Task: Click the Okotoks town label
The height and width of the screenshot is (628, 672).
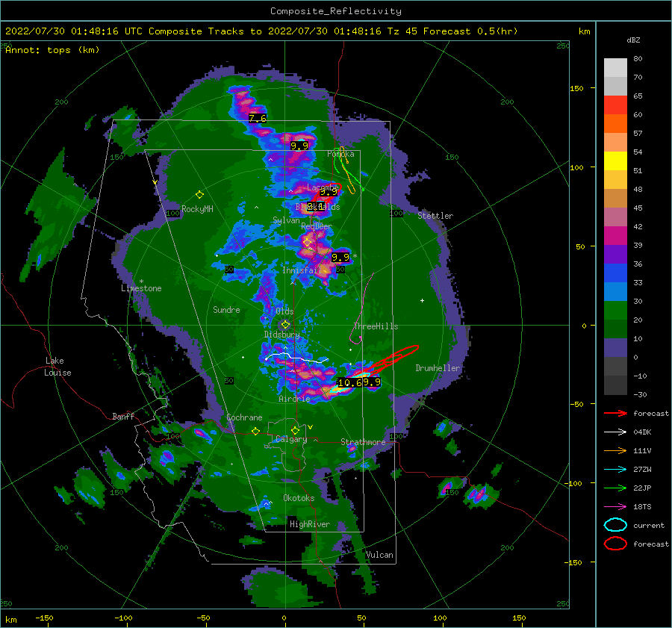Action: point(299,498)
